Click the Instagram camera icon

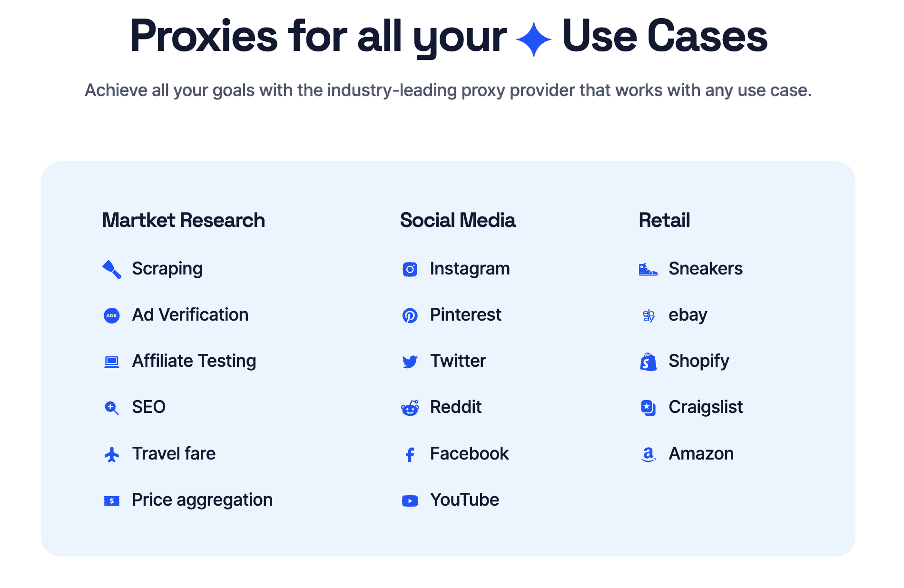pyautogui.click(x=410, y=269)
